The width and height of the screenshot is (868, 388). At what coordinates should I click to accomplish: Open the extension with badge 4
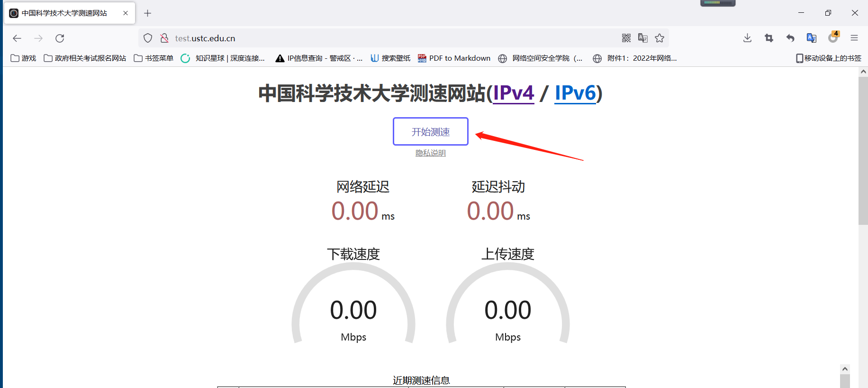pos(833,37)
